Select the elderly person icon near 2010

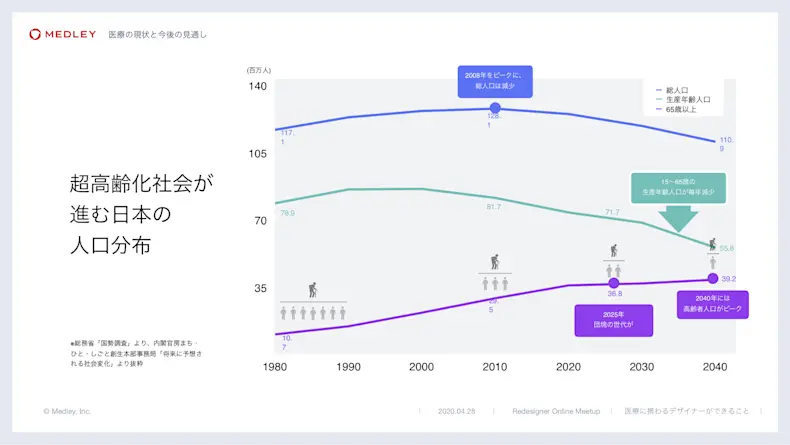click(x=495, y=262)
